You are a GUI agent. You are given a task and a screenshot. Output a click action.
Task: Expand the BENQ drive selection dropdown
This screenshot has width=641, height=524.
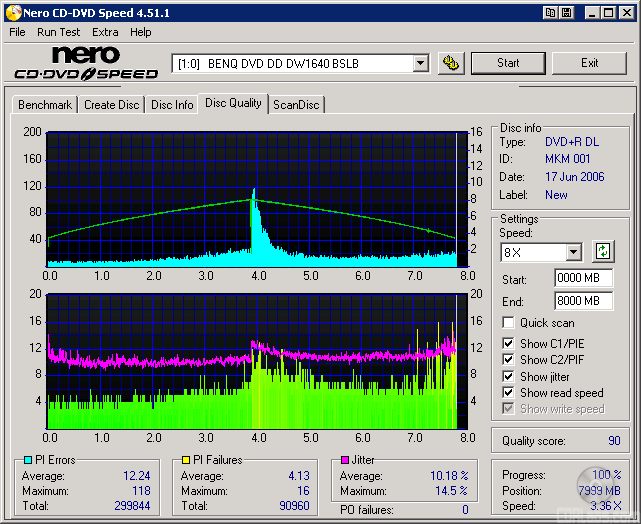pyautogui.click(x=420, y=63)
